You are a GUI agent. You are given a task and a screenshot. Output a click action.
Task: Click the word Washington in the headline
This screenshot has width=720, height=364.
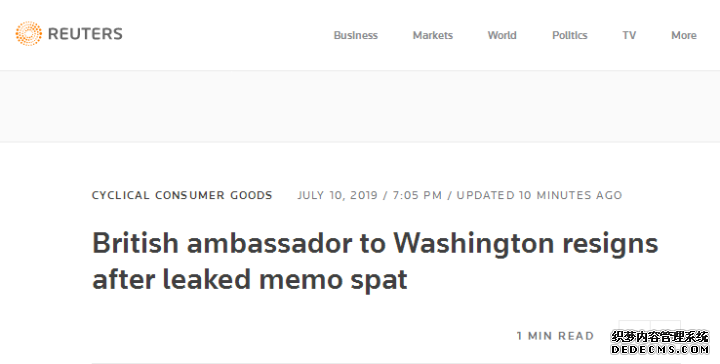point(473,243)
